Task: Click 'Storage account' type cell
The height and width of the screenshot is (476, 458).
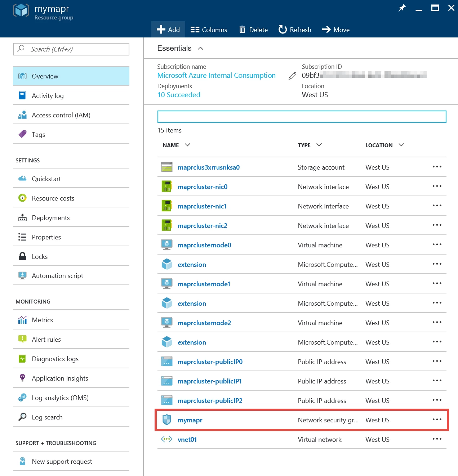Action: click(321, 167)
